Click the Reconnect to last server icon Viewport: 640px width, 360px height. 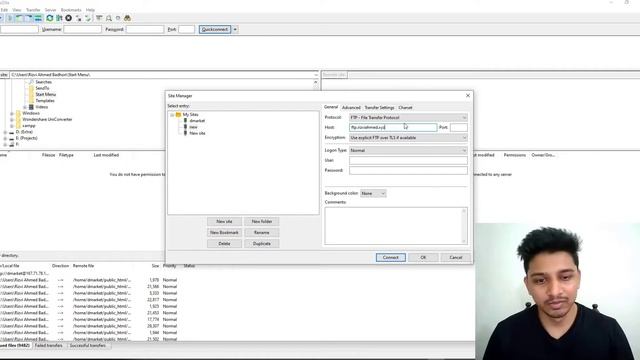click(88, 18)
